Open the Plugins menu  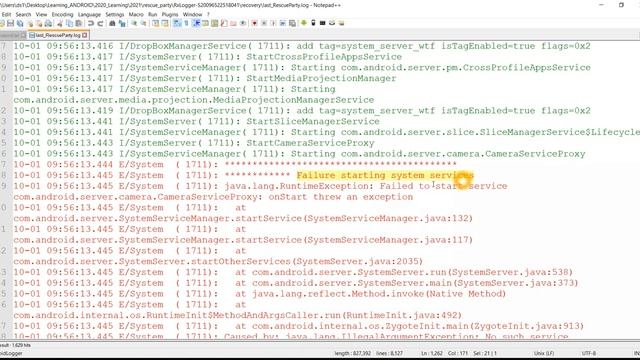pos(170,14)
